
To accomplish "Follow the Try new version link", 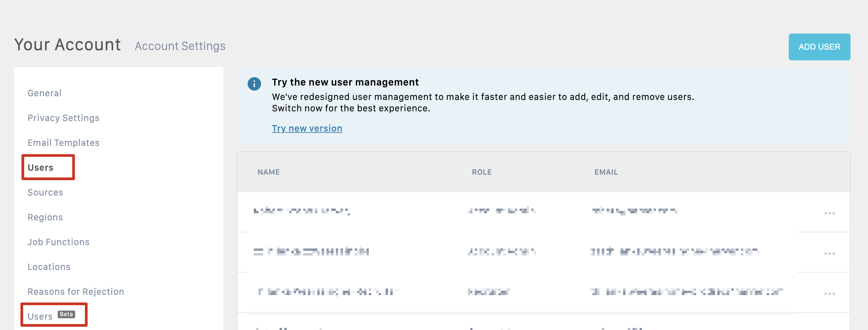I will pyautogui.click(x=307, y=128).
